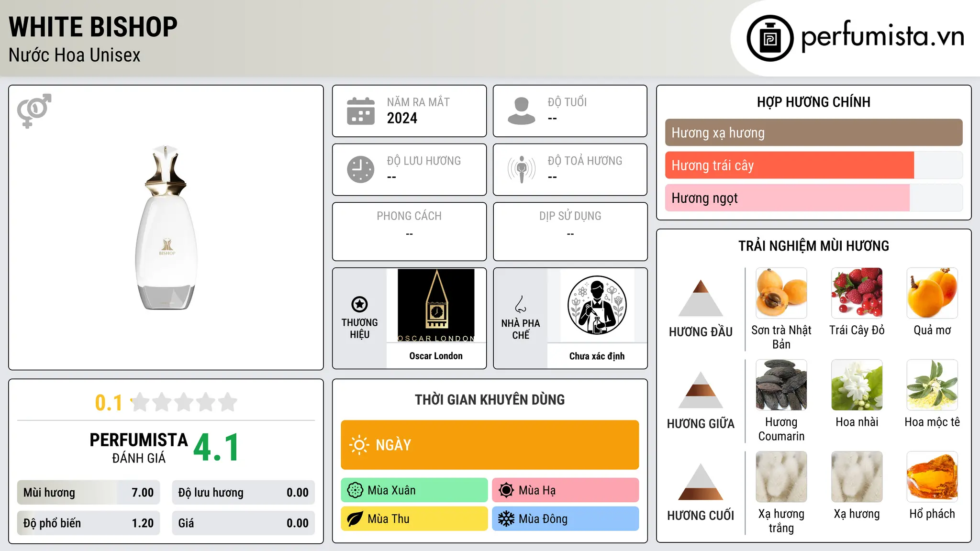980x551 pixels.
Task: Select the Hổ phách note image
Action: pyautogui.click(x=932, y=477)
